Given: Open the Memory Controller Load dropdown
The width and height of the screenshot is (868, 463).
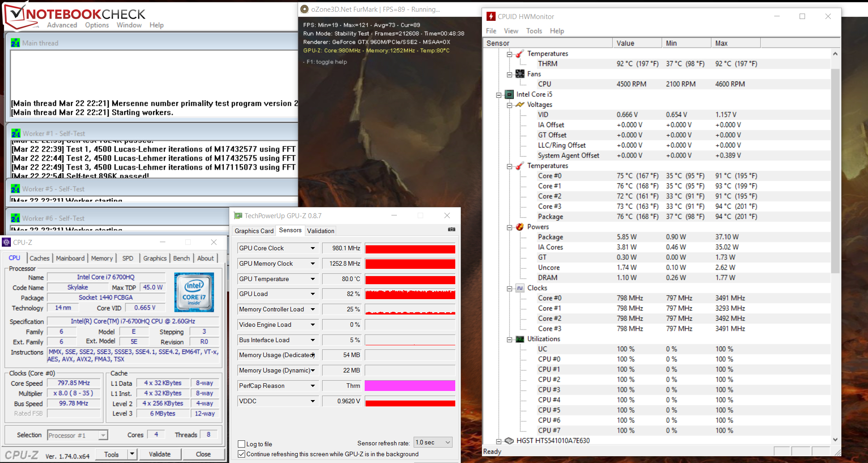Looking at the screenshot, I should point(313,309).
